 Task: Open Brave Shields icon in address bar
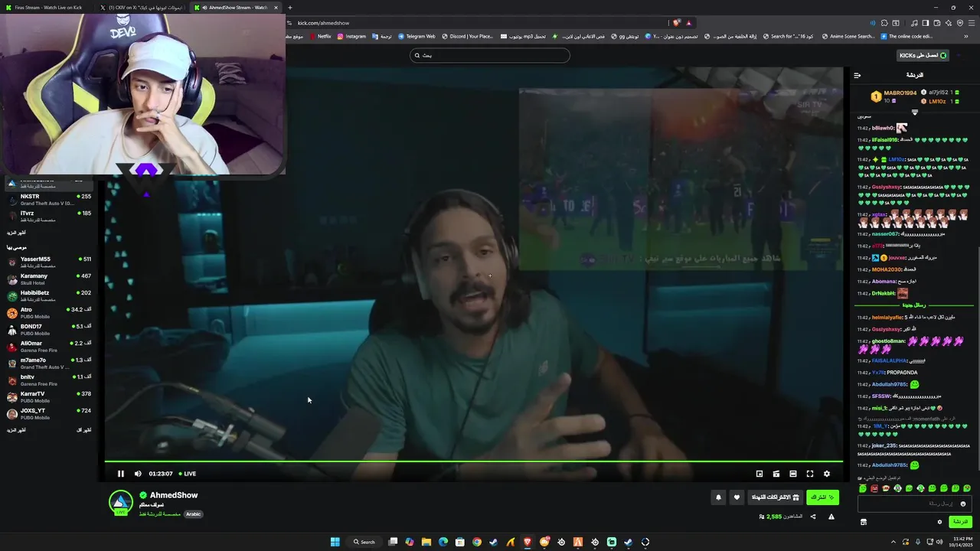677,23
